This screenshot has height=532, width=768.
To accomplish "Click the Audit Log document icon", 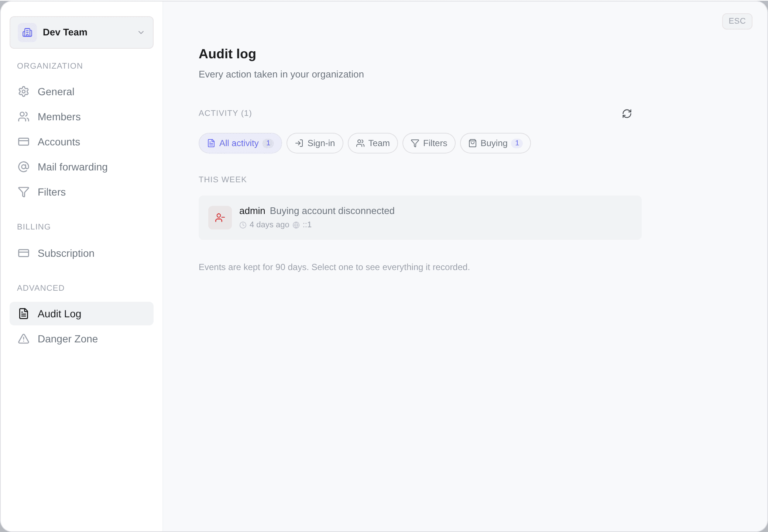I will coord(24,314).
